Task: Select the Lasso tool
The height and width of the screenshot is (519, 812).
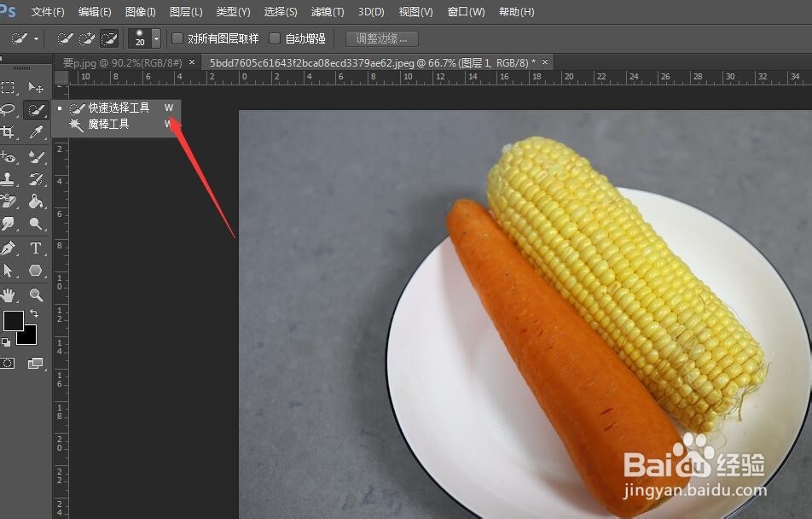Action: (x=8, y=109)
